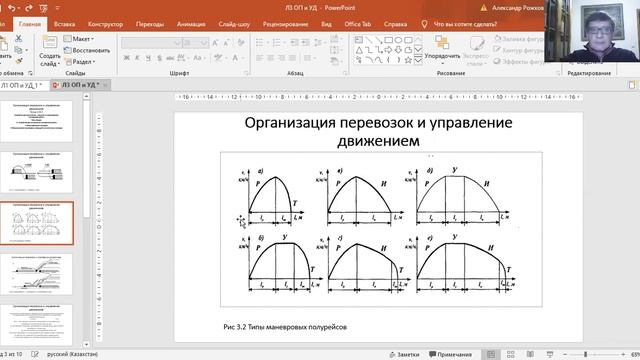Click the bulleted list icon

(261, 43)
